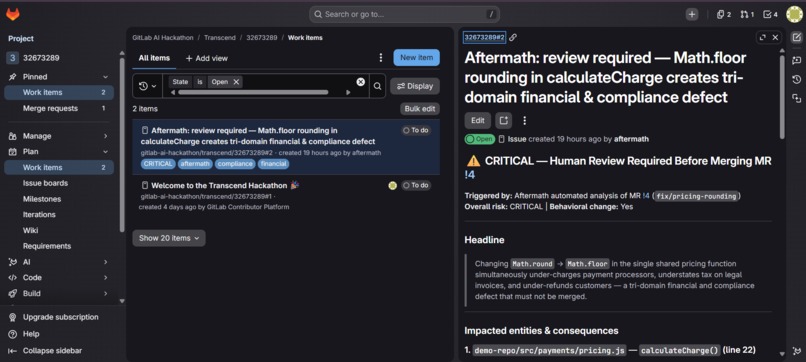806x362 pixels.
Task: Click the icon button next to Edit
Action: click(x=504, y=120)
